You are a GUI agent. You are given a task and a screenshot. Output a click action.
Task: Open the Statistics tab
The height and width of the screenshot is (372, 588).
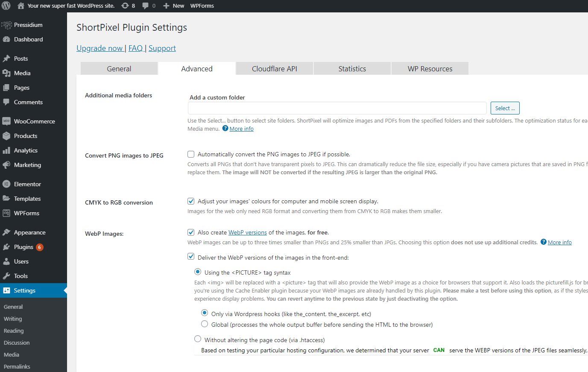click(x=352, y=69)
